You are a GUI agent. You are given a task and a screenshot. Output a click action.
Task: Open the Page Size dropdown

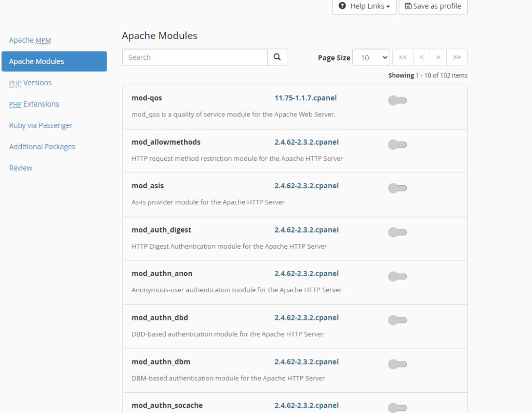pyautogui.click(x=371, y=57)
